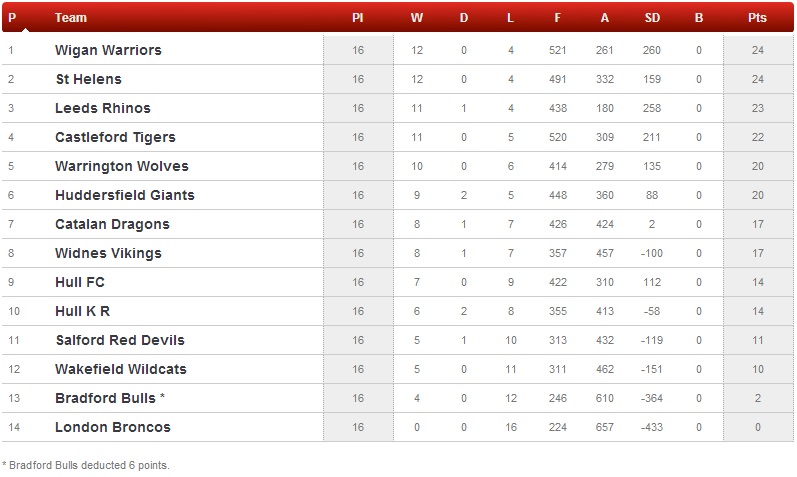This screenshot has width=797, height=477.
Task: Click the Pts column header
Action: tap(757, 18)
